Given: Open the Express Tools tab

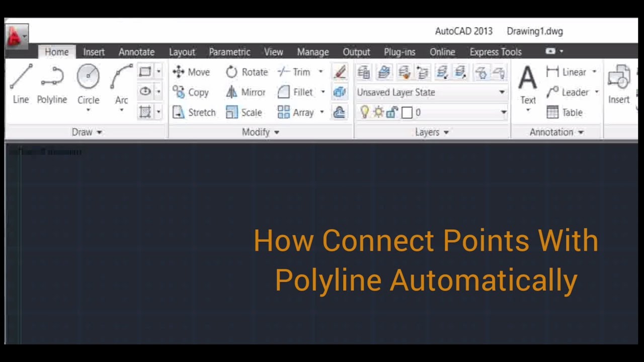Looking at the screenshot, I should [496, 52].
